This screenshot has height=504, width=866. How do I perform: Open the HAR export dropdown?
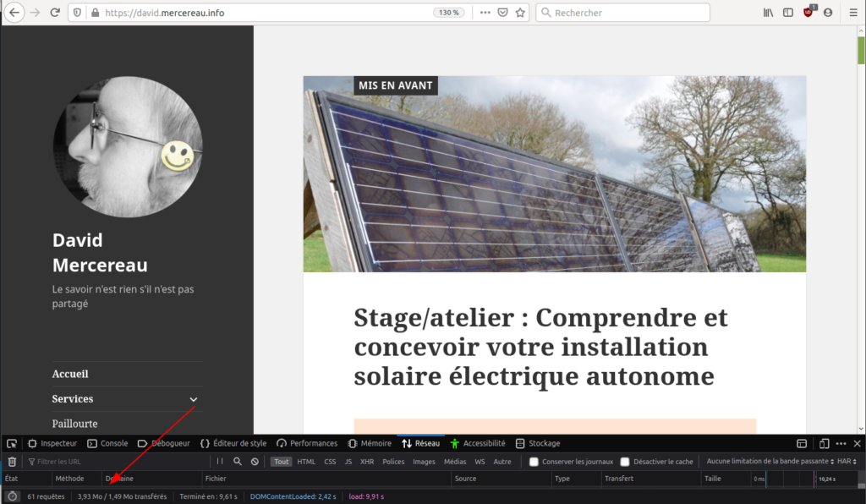pos(847,462)
